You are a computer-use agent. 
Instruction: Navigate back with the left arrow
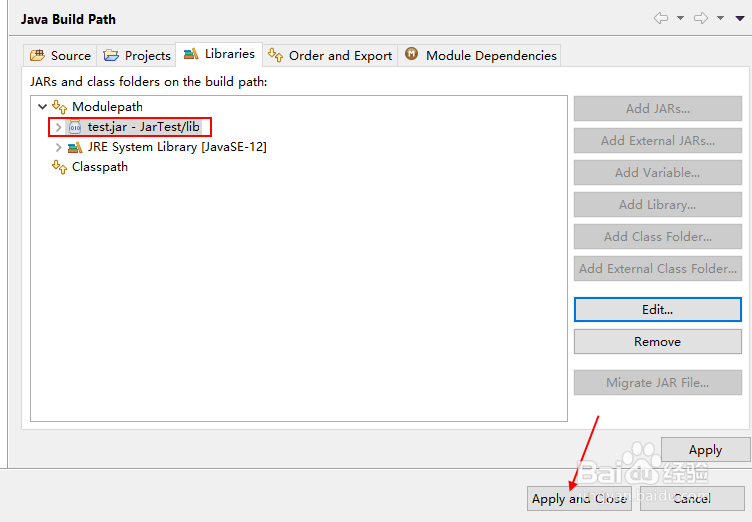[661, 18]
